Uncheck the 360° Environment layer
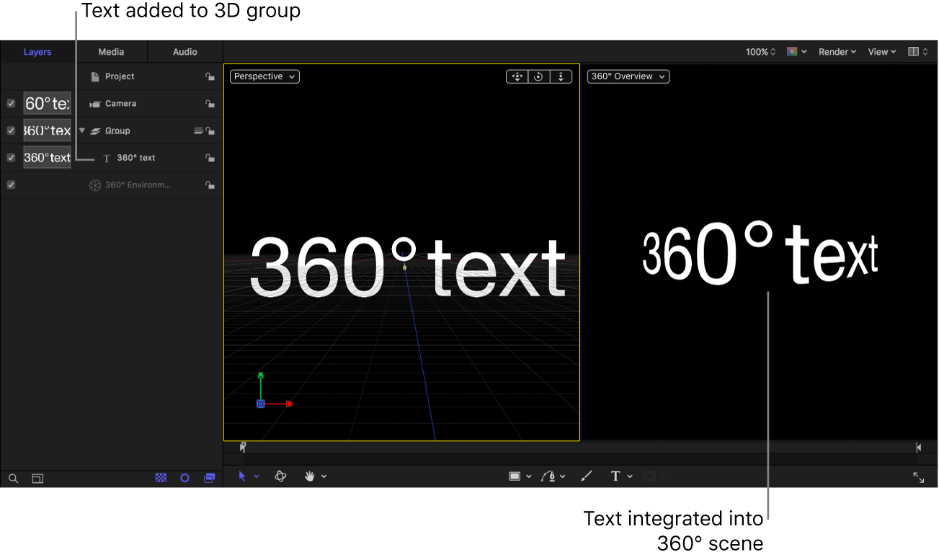 click(11, 185)
